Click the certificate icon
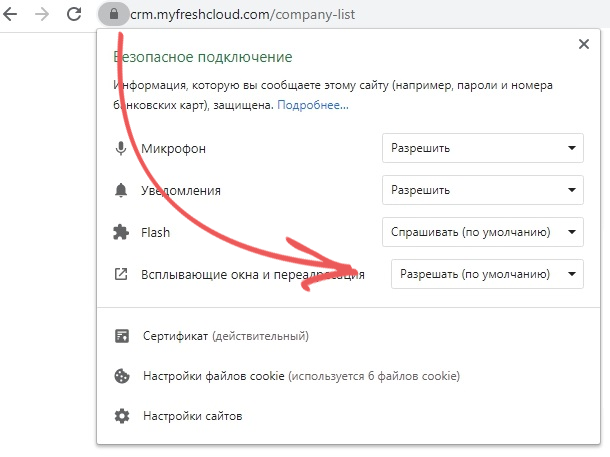The image size is (610, 457). point(122,336)
